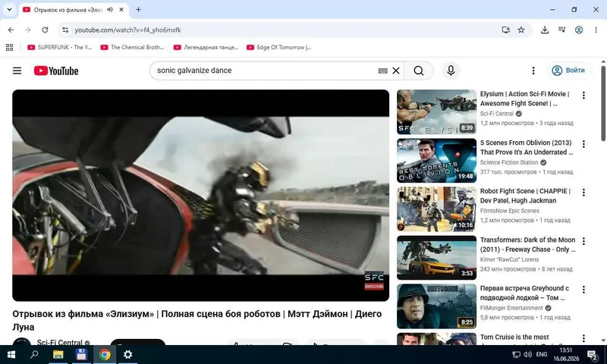Image resolution: width=607 pixels, height=364 pixels.
Task: Click the 'FilMonger Entertainment' channel name
Action: 511,308
